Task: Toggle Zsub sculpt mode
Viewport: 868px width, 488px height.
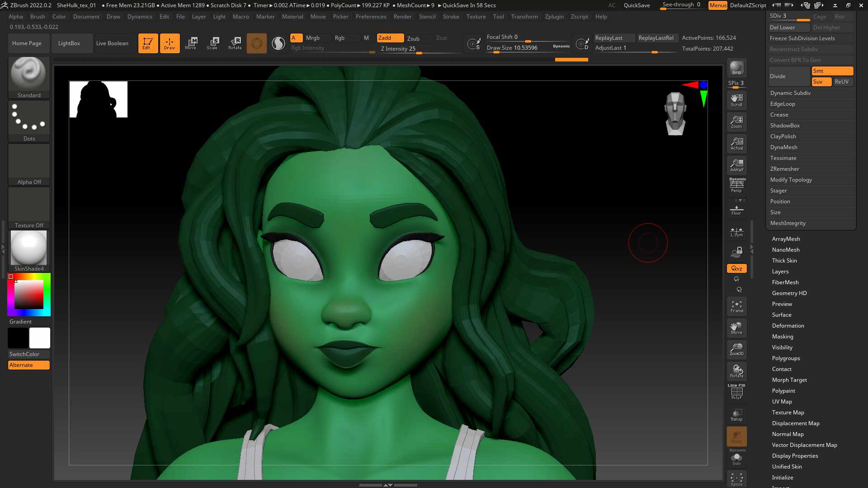Action: coord(413,38)
